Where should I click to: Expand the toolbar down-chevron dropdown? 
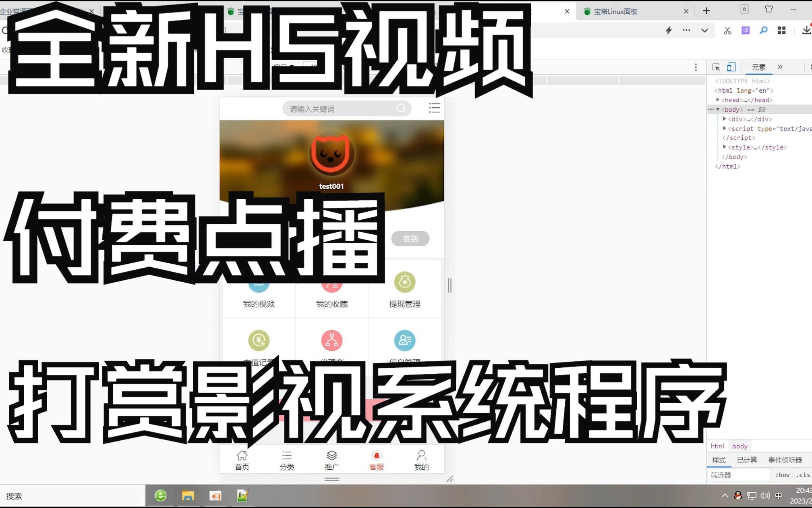[704, 31]
